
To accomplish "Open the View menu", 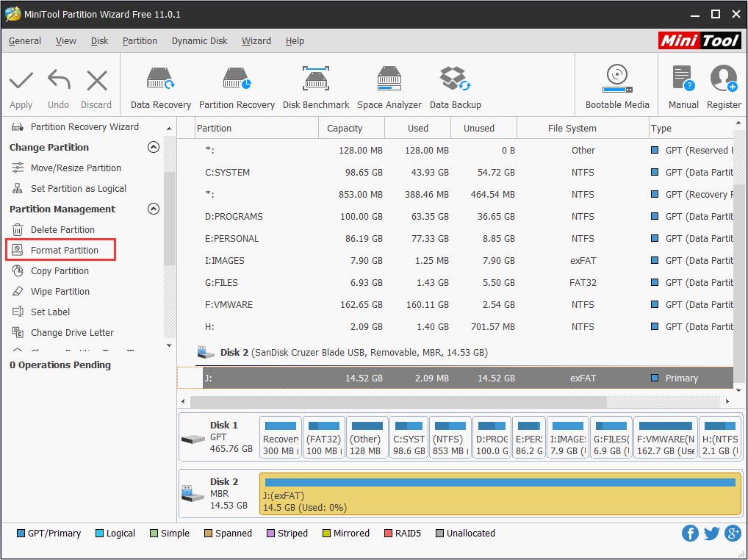I will [66, 41].
